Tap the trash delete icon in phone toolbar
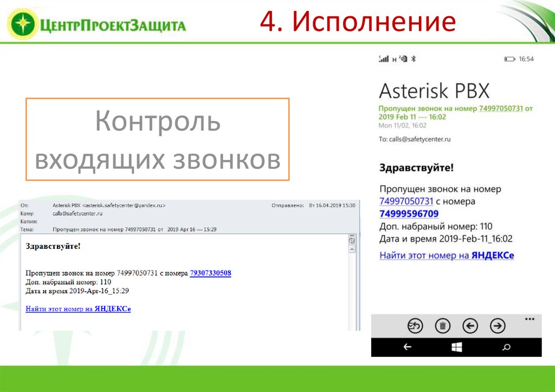The height and width of the screenshot is (392, 555). coord(442,326)
